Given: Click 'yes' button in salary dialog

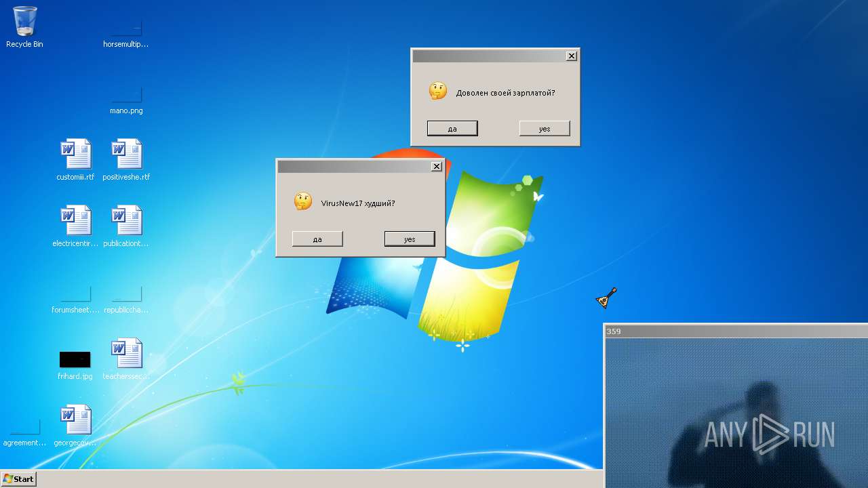Looking at the screenshot, I should [x=545, y=129].
